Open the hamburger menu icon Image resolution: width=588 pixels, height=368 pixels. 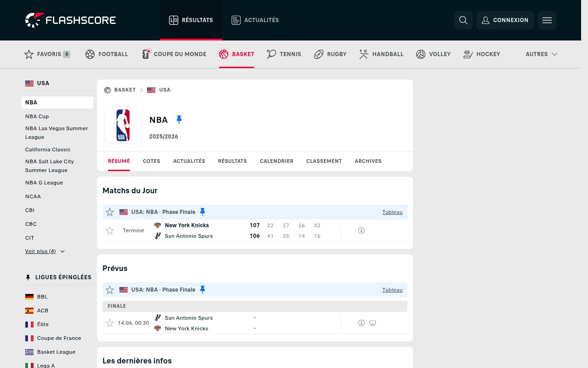547,20
